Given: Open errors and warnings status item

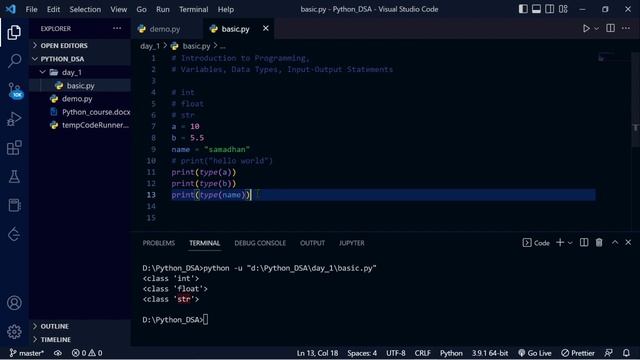Looking at the screenshot, I should tap(87, 353).
